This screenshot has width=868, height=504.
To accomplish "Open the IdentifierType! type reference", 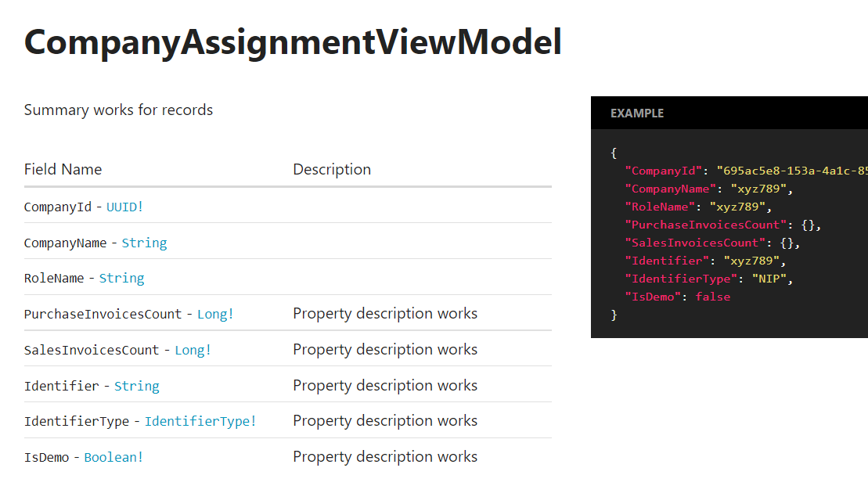I will [200, 421].
